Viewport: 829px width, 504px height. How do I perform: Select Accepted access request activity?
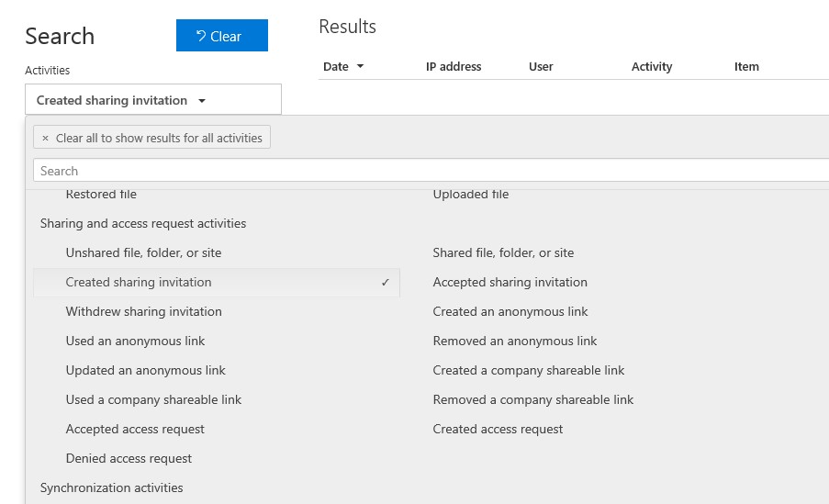click(135, 429)
